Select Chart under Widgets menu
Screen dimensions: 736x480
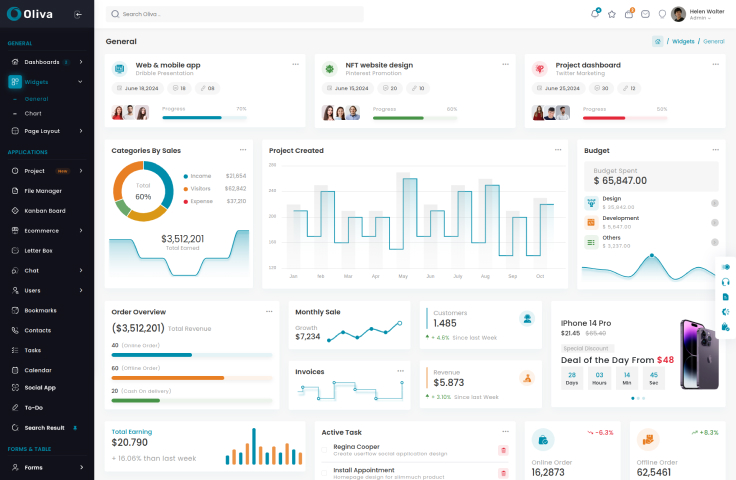33,114
